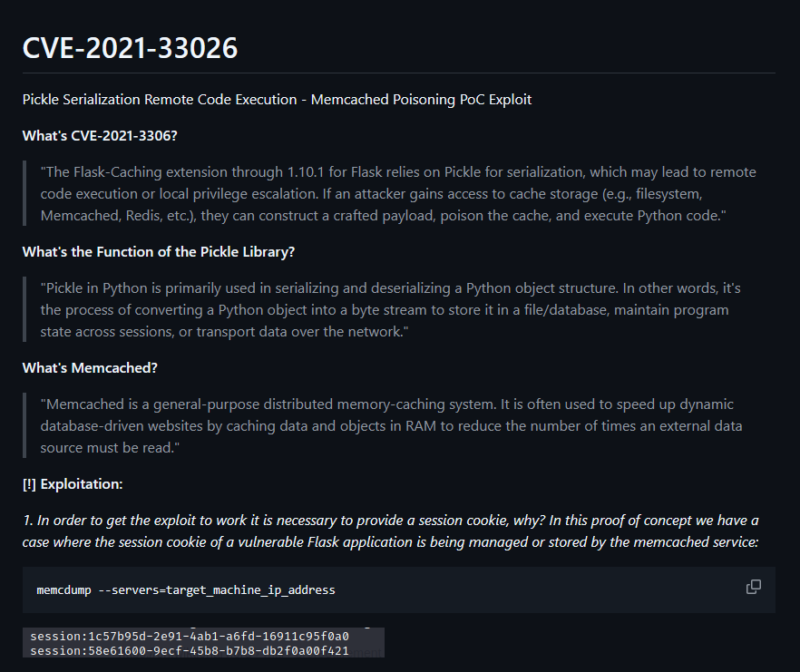
Task: Click the italic step 1 exploitation paragraph
Action: pyautogui.click(x=390, y=531)
